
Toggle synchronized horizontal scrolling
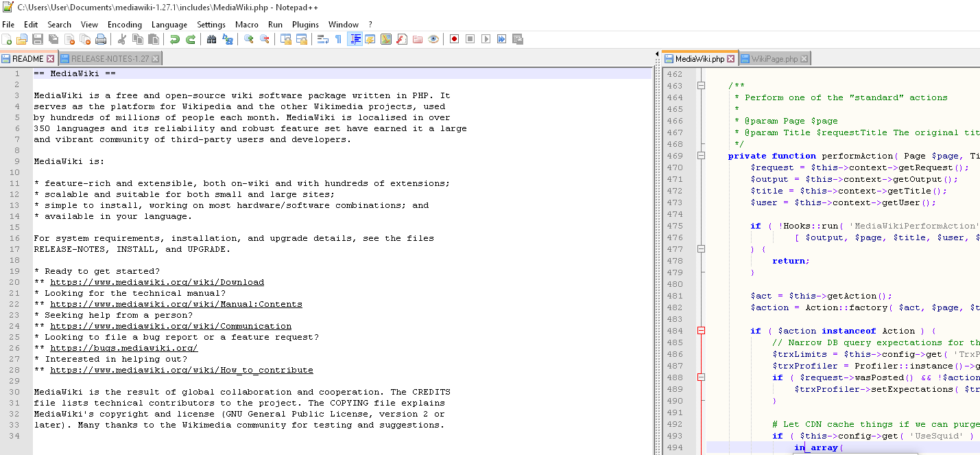coord(301,39)
